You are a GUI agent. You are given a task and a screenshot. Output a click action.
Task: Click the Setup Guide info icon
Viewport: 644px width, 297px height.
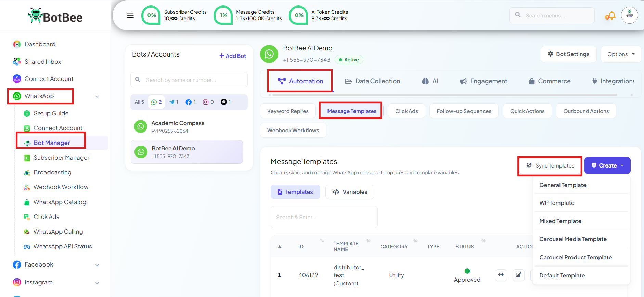(x=27, y=113)
